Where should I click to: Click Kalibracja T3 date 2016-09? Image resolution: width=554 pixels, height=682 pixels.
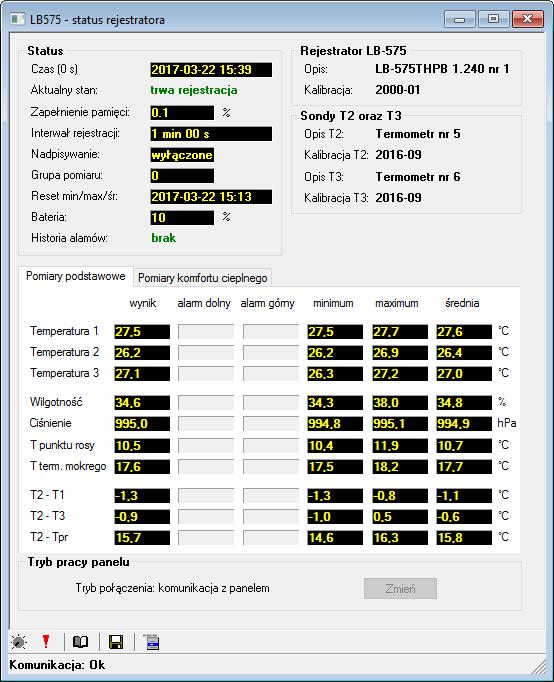click(398, 198)
